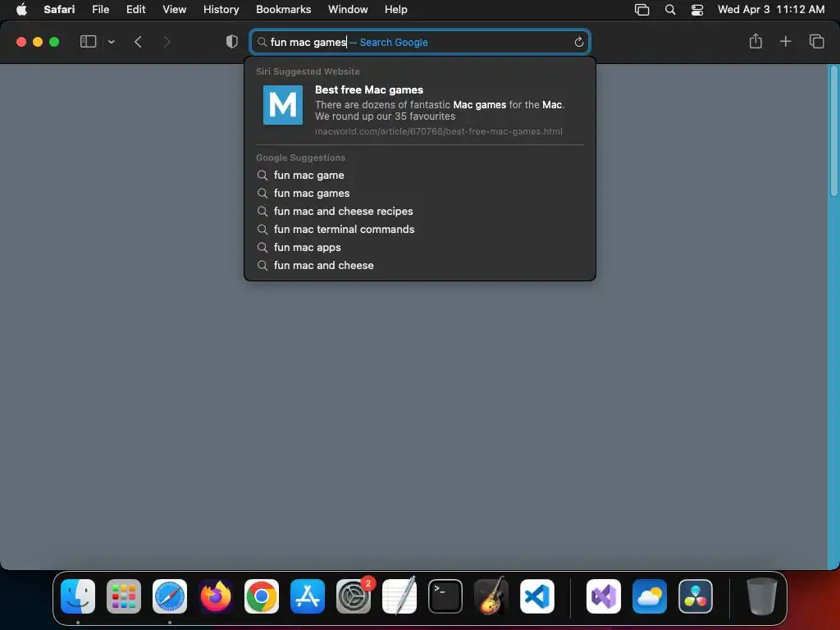Open the Window menu
The image size is (840, 630).
coord(348,9)
